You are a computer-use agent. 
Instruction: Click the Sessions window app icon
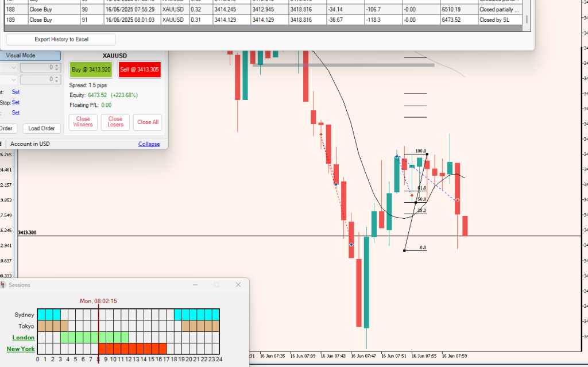point(3,285)
